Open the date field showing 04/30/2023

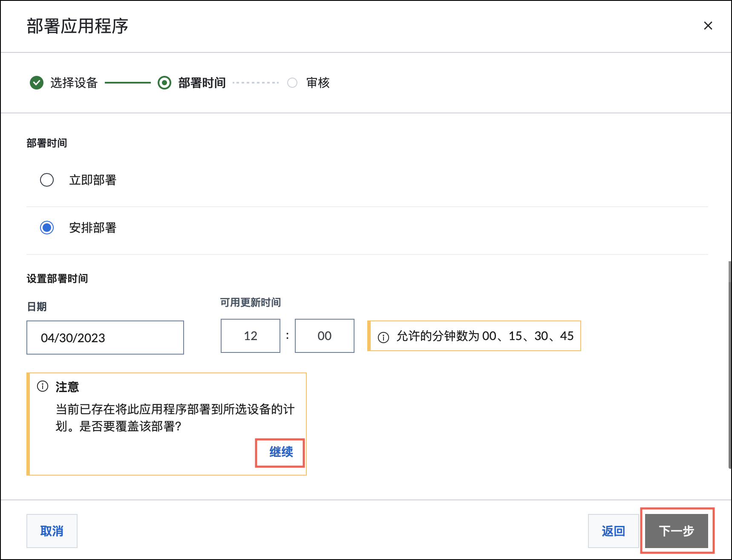[x=105, y=338]
